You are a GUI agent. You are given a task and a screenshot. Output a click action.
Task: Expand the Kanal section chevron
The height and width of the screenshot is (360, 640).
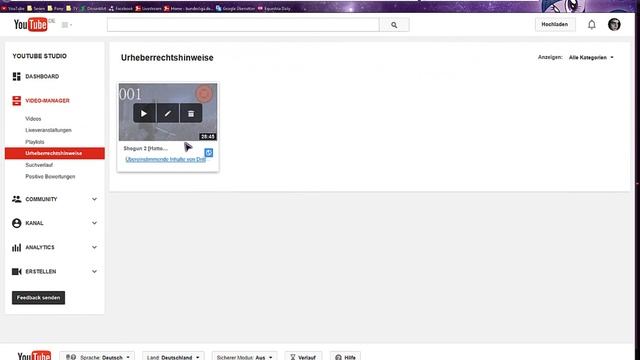click(94, 223)
